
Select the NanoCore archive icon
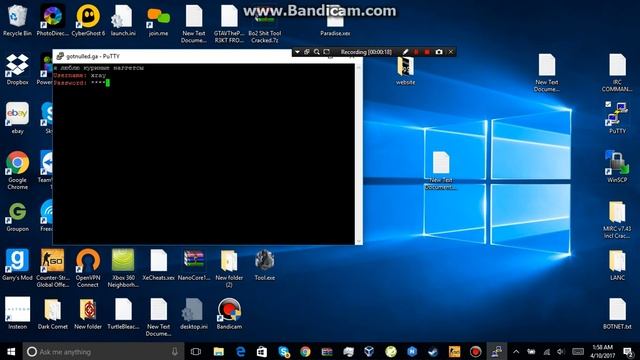coord(194,264)
